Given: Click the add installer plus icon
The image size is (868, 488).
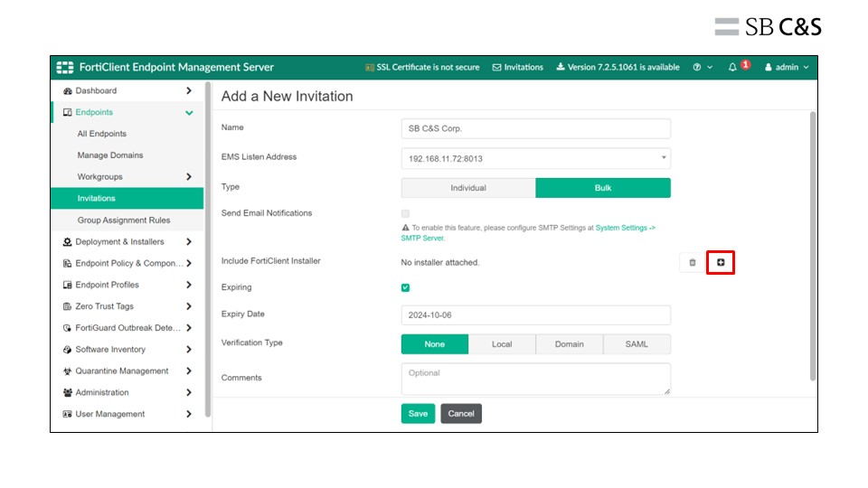Looking at the screenshot, I should click(721, 262).
